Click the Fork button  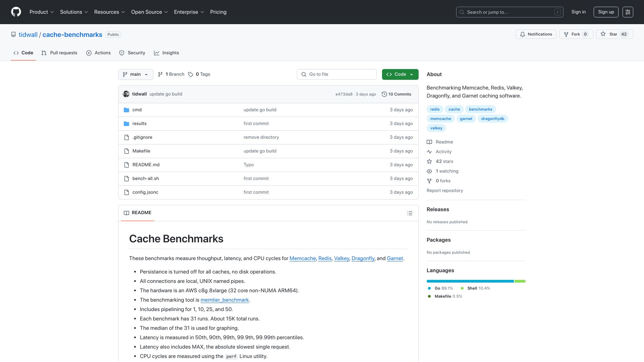[x=576, y=34]
